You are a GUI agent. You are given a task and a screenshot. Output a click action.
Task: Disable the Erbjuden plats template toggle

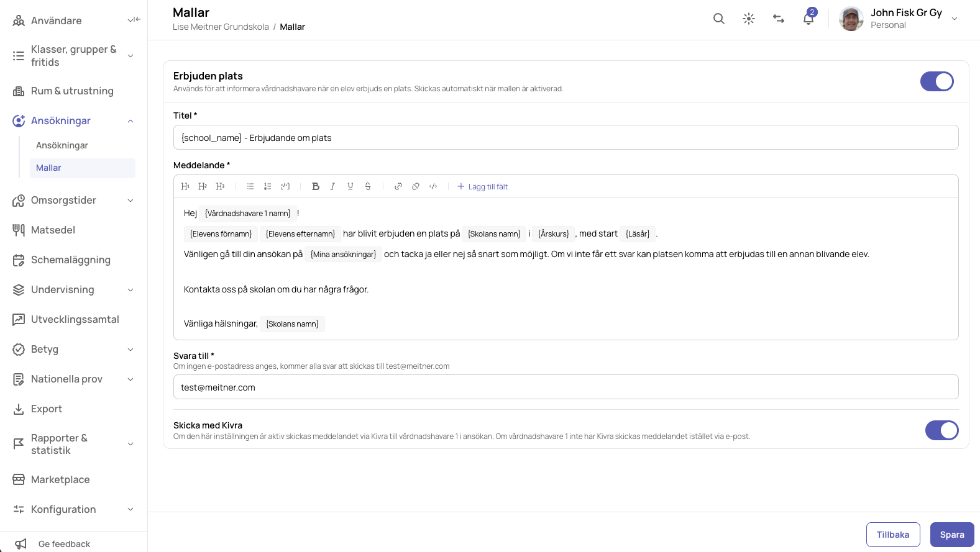(x=937, y=81)
